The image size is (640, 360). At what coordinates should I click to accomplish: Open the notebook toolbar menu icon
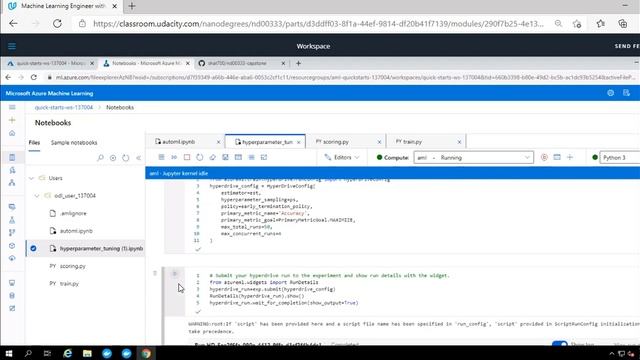pos(162,157)
